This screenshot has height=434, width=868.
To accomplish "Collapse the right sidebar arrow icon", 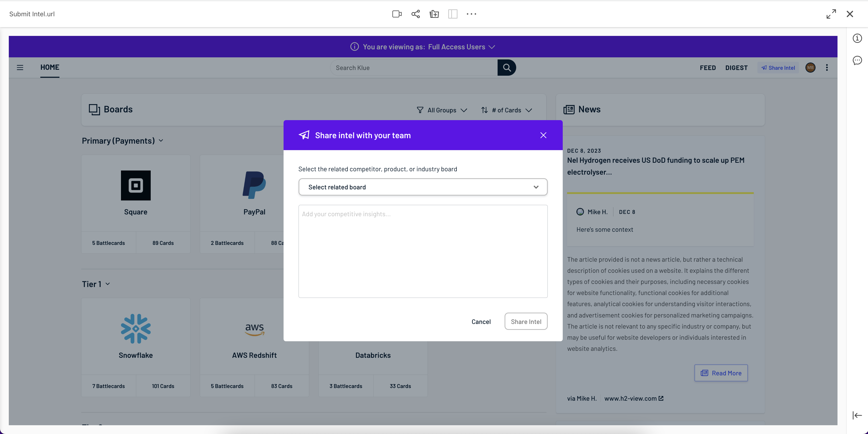I will [x=857, y=415].
